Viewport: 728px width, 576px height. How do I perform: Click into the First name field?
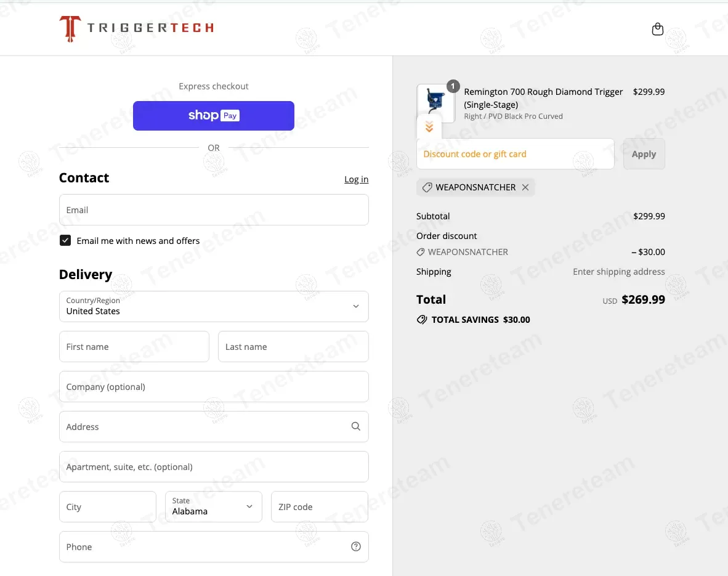134,347
